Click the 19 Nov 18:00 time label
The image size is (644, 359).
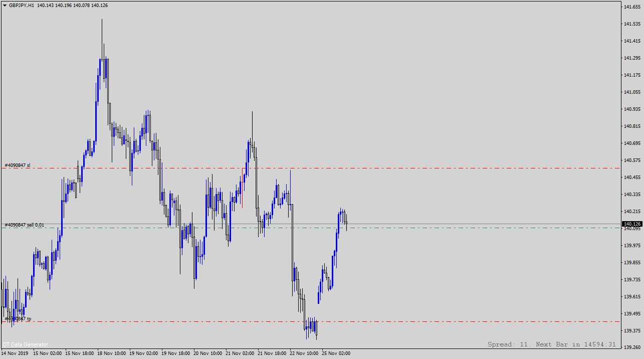tap(175, 353)
